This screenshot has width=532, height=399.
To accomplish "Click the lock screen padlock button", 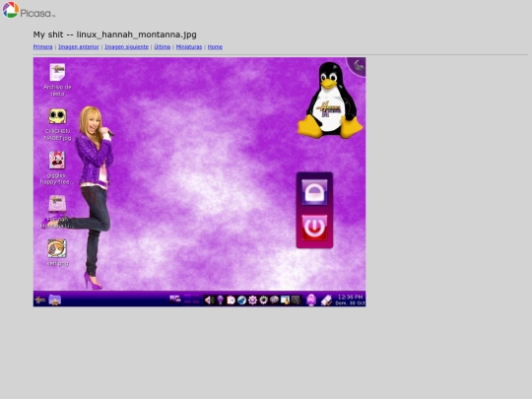I will pos(314,192).
